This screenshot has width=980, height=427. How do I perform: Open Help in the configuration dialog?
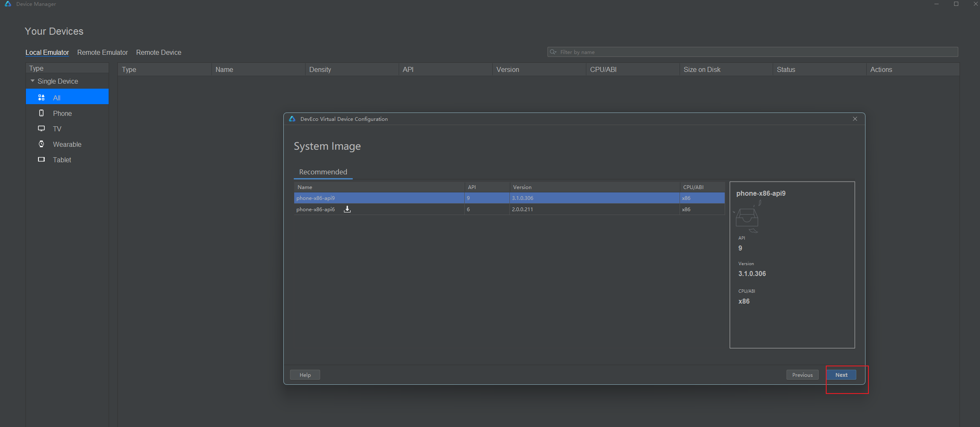305,375
